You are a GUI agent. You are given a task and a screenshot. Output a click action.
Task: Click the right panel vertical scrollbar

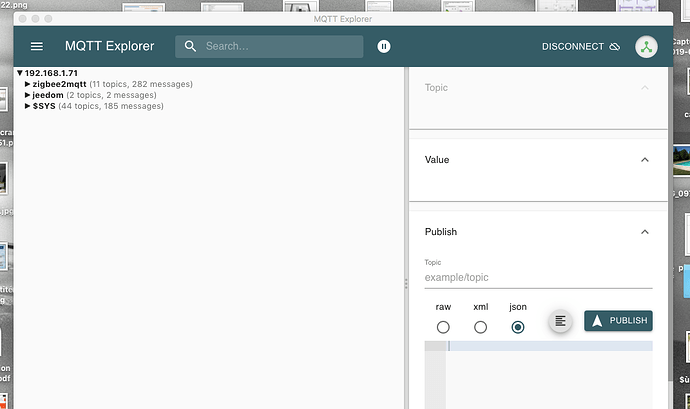tap(670, 225)
